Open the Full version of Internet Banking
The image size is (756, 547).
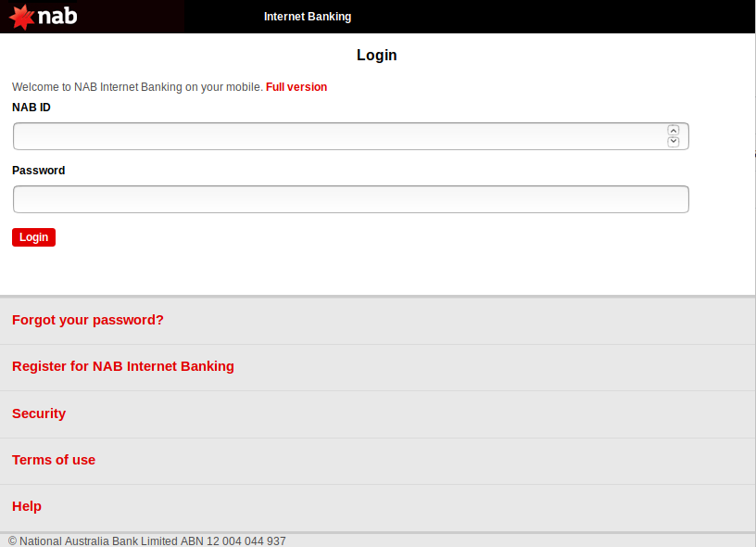point(296,86)
